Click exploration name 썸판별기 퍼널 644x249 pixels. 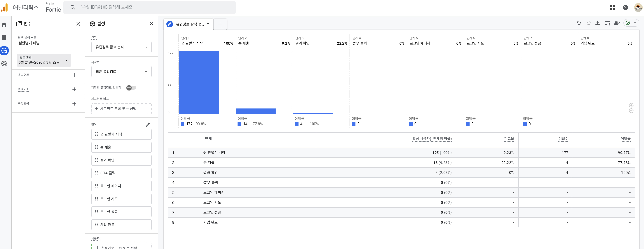coord(29,43)
